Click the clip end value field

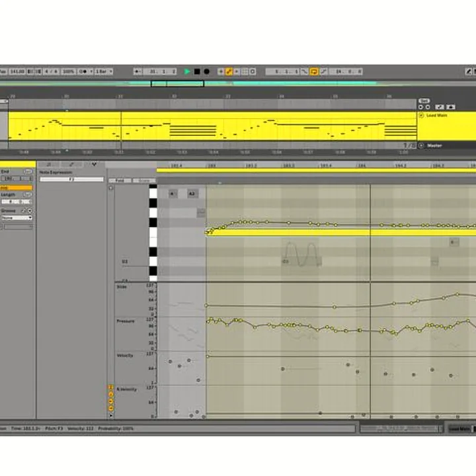[x=17, y=178]
